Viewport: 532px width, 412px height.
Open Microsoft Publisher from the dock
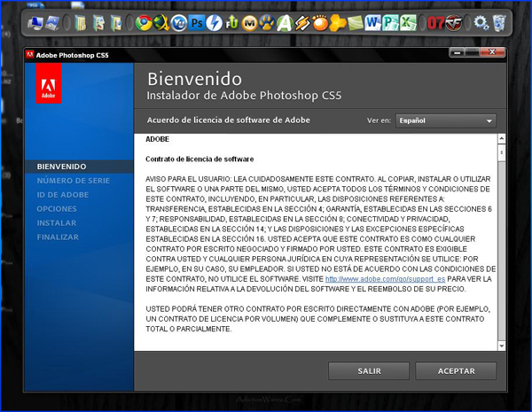coord(390,23)
